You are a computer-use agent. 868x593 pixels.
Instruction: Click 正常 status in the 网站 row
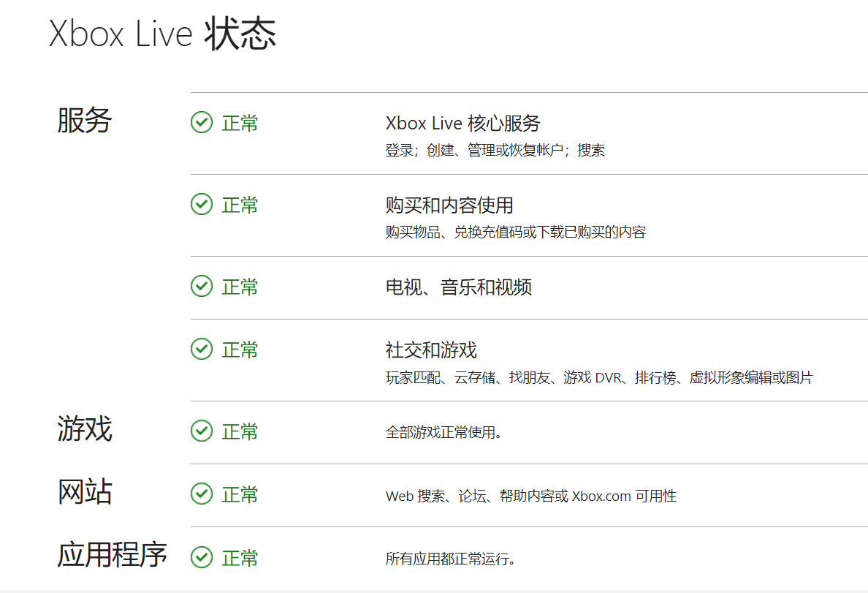240,495
